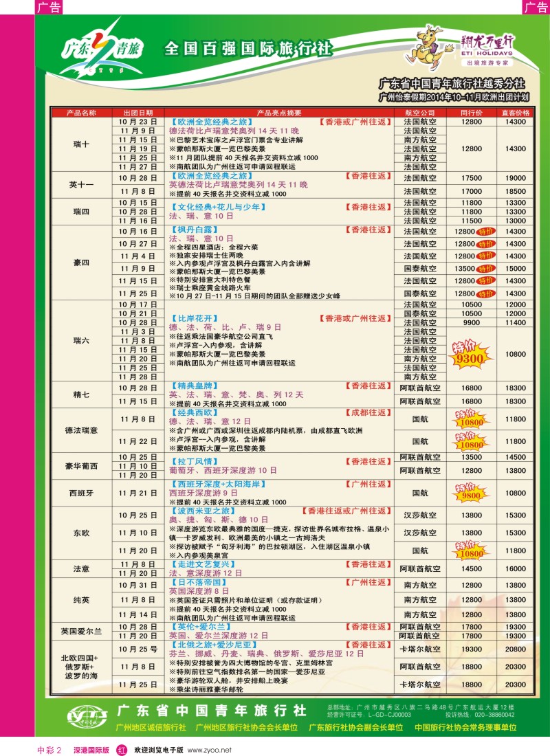
Task: Click the red 红 circle icon in footer
Action: pyautogui.click(x=122, y=751)
